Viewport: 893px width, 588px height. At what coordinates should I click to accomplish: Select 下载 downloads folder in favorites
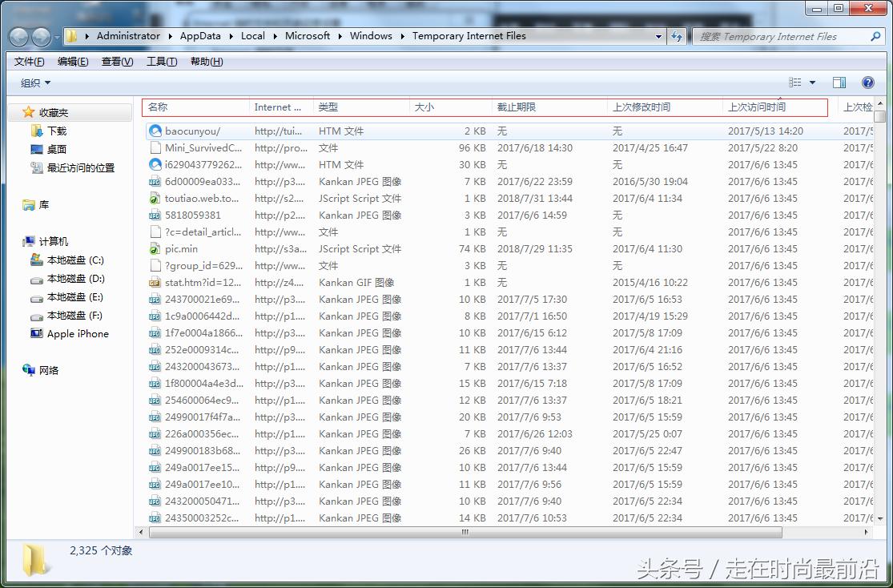56,131
